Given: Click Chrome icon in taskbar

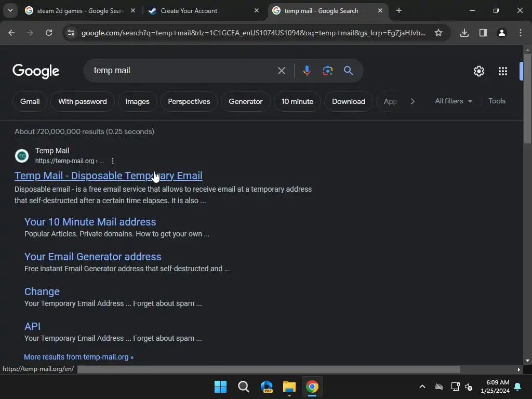Looking at the screenshot, I should click(312, 387).
